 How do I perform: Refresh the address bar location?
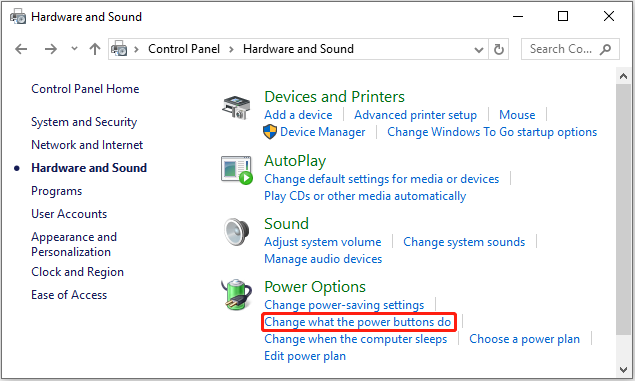[499, 49]
